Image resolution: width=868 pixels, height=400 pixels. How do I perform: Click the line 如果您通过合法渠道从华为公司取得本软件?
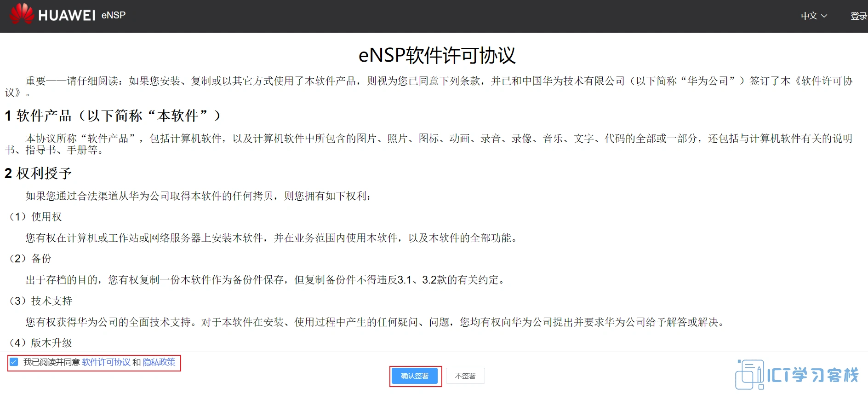pos(198,196)
